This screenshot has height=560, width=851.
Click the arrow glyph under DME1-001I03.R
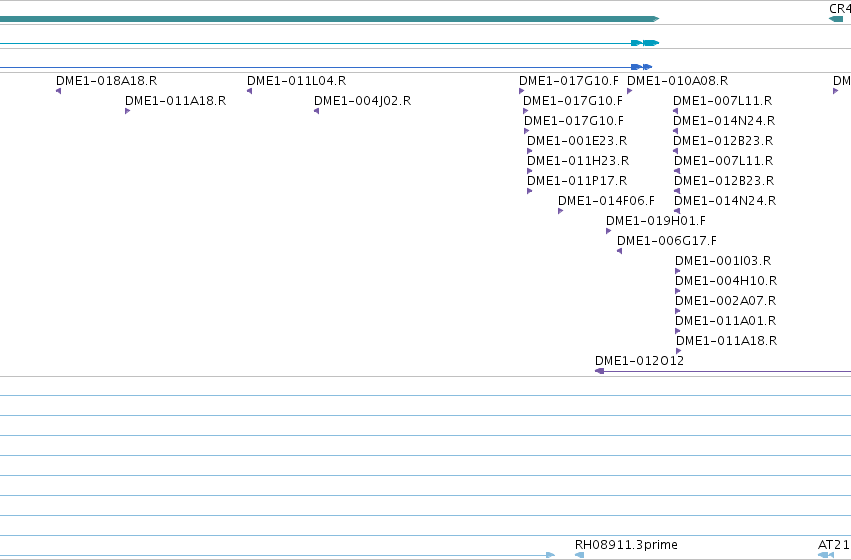pos(677,271)
